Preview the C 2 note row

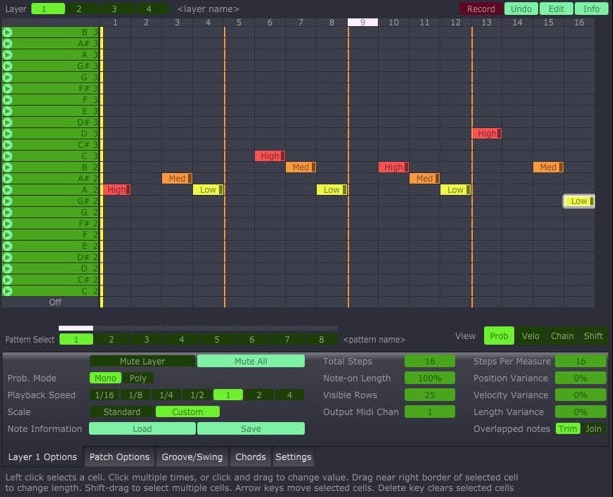[8, 290]
